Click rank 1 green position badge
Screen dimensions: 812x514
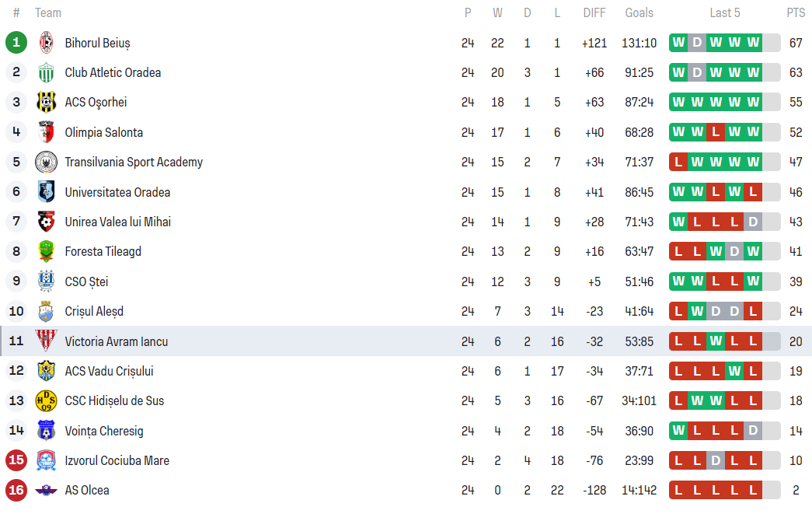click(16, 43)
